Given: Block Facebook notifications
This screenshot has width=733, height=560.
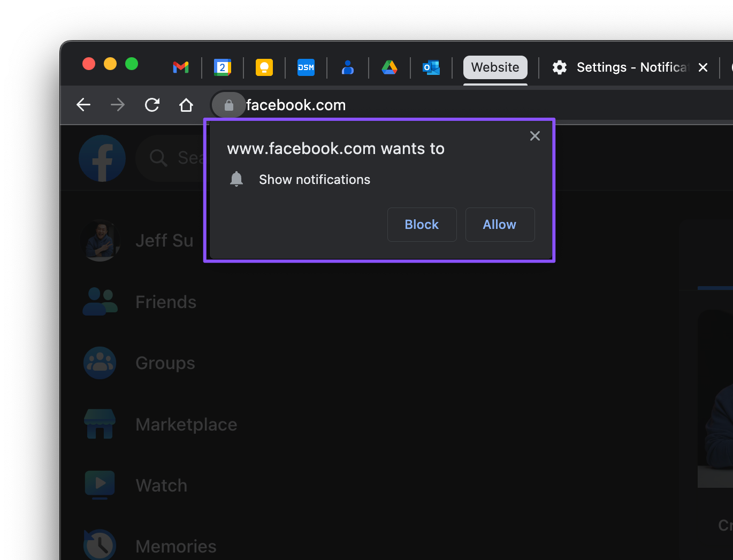Looking at the screenshot, I should pyautogui.click(x=422, y=225).
